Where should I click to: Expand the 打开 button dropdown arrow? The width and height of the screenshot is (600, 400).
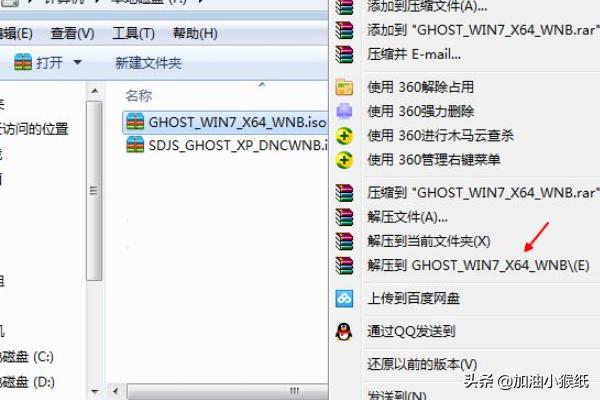pyautogui.click(x=78, y=62)
